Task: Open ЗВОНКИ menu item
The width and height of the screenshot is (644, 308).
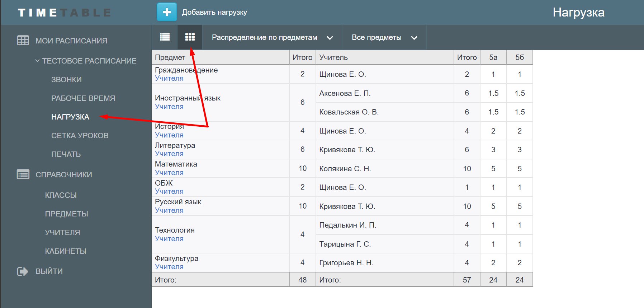Action: (x=66, y=79)
